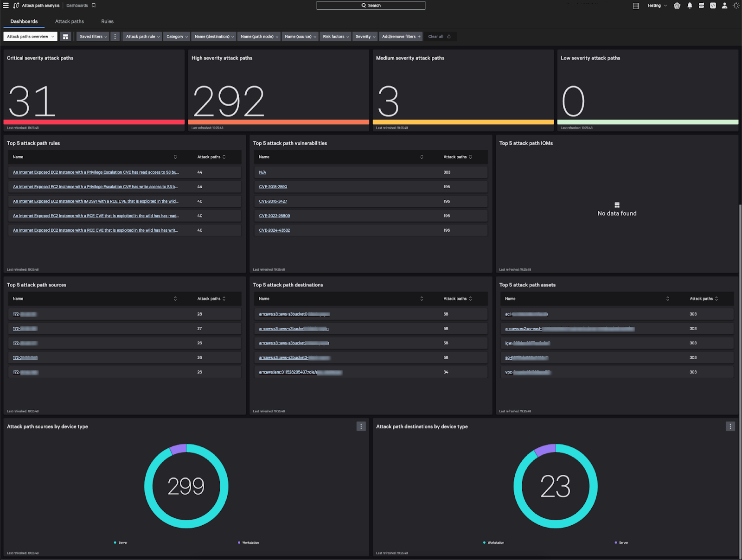Sort Top 5 attack path rules by Name

[x=175, y=157]
